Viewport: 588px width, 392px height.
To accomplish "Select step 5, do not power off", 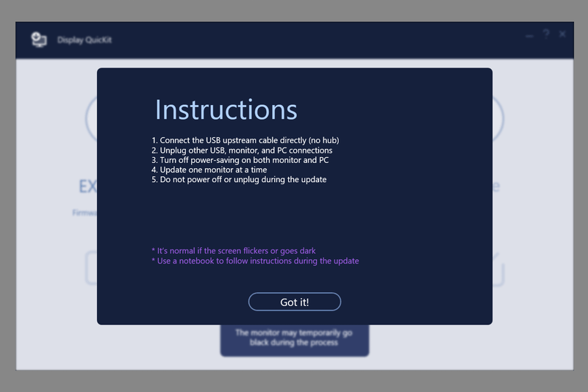I will (x=239, y=179).
